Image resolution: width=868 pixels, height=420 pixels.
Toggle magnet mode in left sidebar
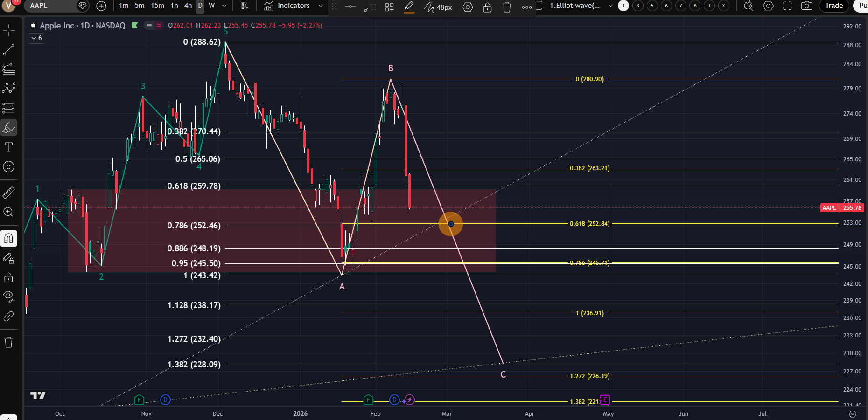(9, 239)
